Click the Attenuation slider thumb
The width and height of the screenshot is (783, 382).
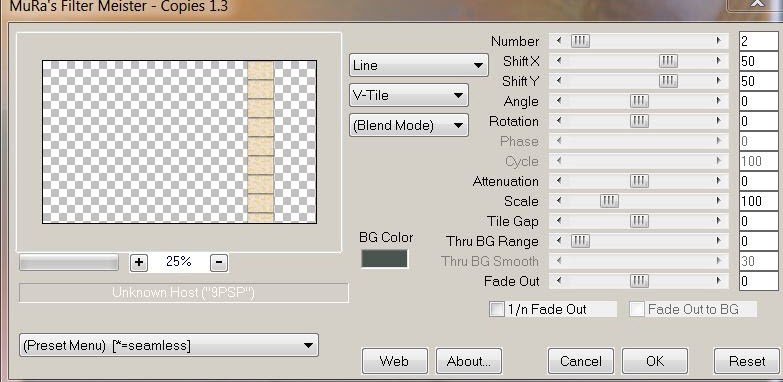[x=639, y=181]
